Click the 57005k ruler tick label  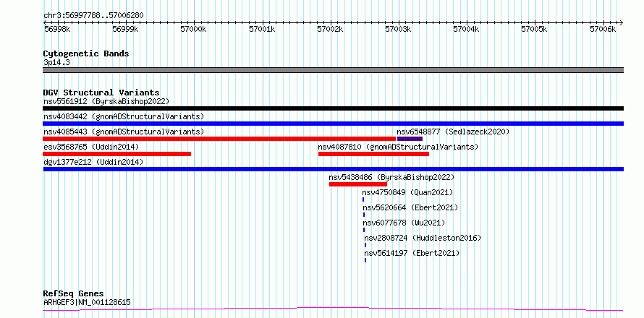pos(534,29)
